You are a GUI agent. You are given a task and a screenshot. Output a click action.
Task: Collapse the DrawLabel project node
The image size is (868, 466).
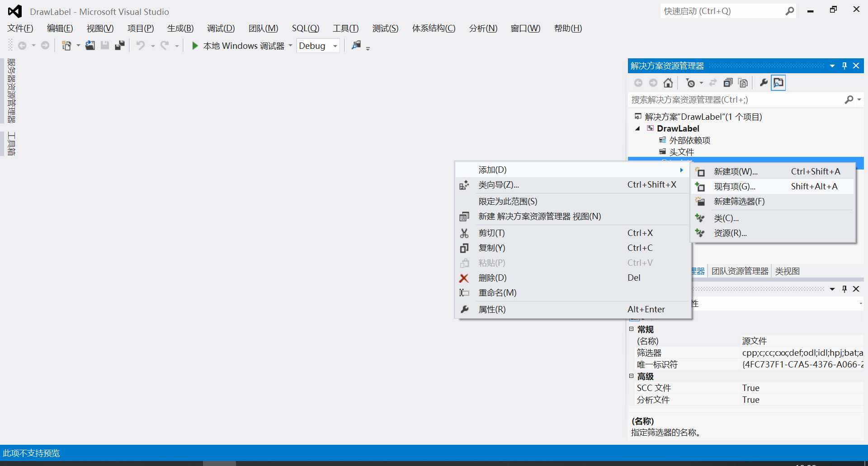tap(637, 128)
